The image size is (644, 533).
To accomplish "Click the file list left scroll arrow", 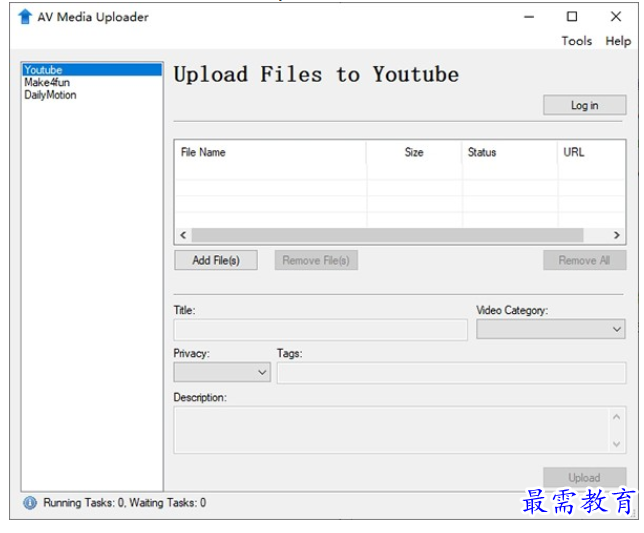I will pyautogui.click(x=183, y=235).
